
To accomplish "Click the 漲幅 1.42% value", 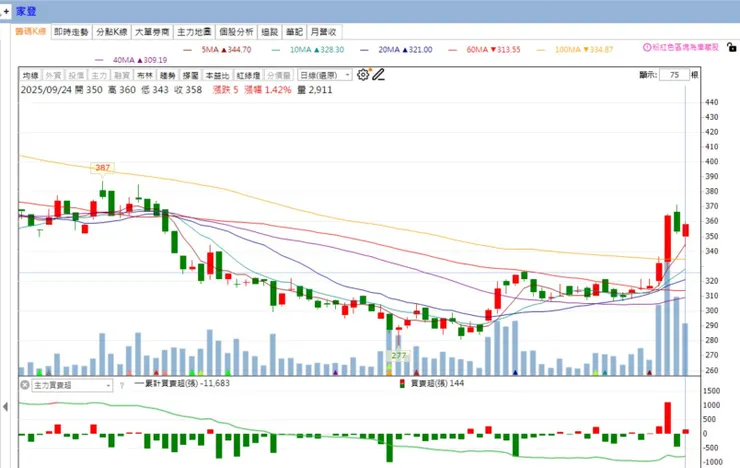I will pos(268,90).
